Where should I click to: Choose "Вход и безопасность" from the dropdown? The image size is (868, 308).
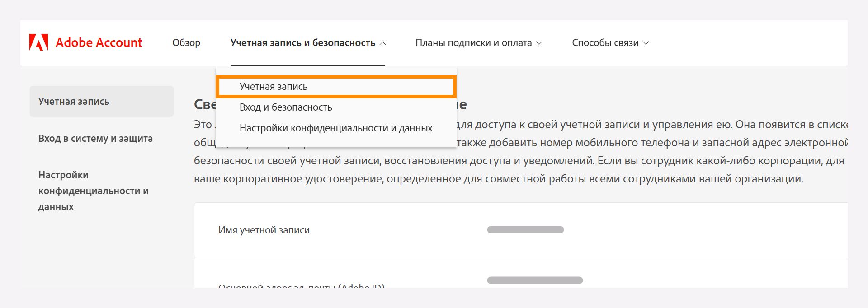coord(286,107)
